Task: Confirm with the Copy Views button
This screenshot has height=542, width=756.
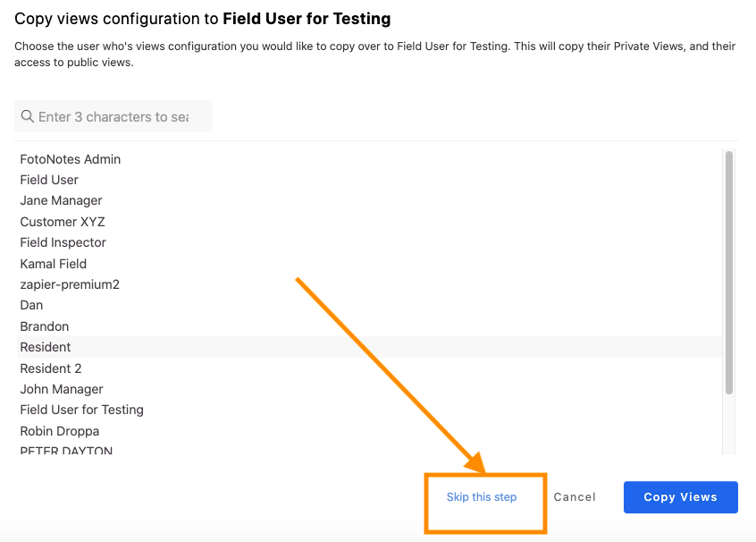Action: [680, 497]
